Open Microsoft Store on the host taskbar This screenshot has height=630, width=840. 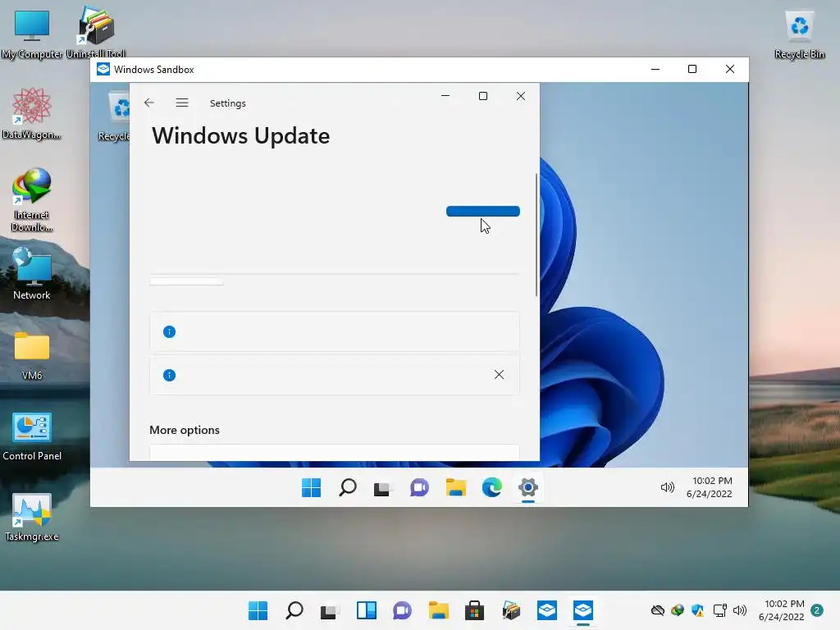pyautogui.click(x=474, y=610)
